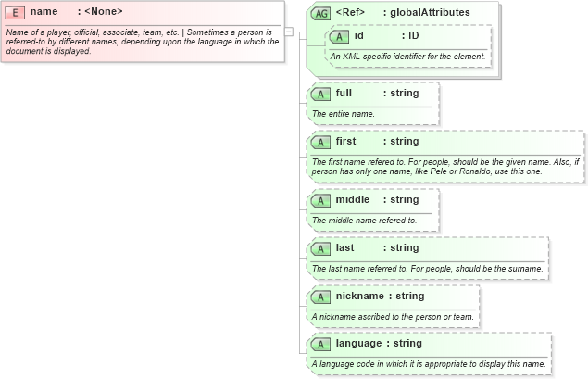This screenshot has height=379, width=588.
Task: Click the 'string' type of full attribute
Action: [405, 93]
